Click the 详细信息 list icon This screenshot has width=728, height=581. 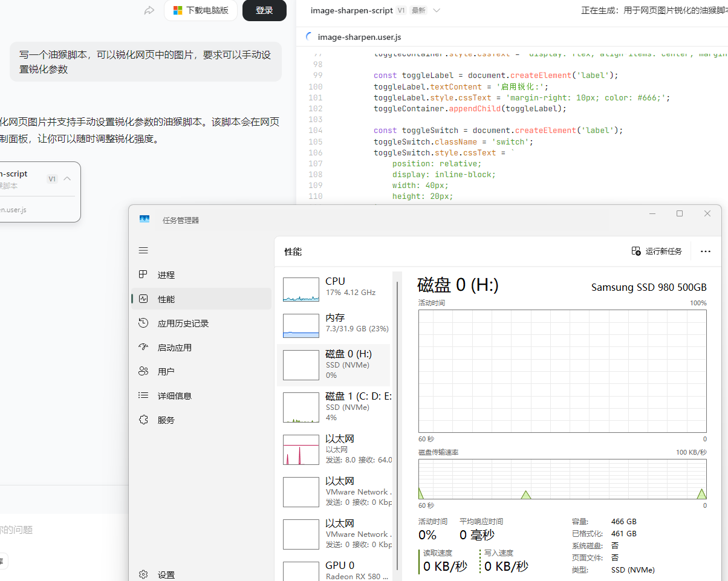click(x=143, y=395)
